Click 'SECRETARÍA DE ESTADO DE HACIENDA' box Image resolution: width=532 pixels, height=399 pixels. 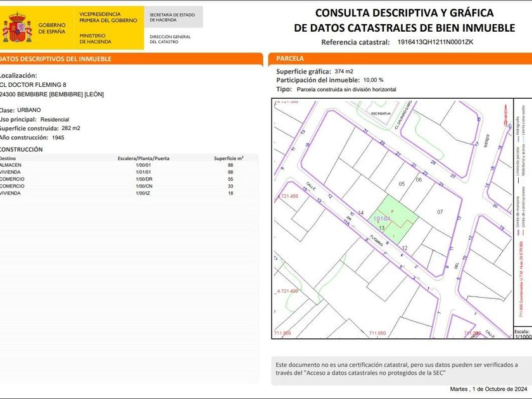click(x=172, y=17)
